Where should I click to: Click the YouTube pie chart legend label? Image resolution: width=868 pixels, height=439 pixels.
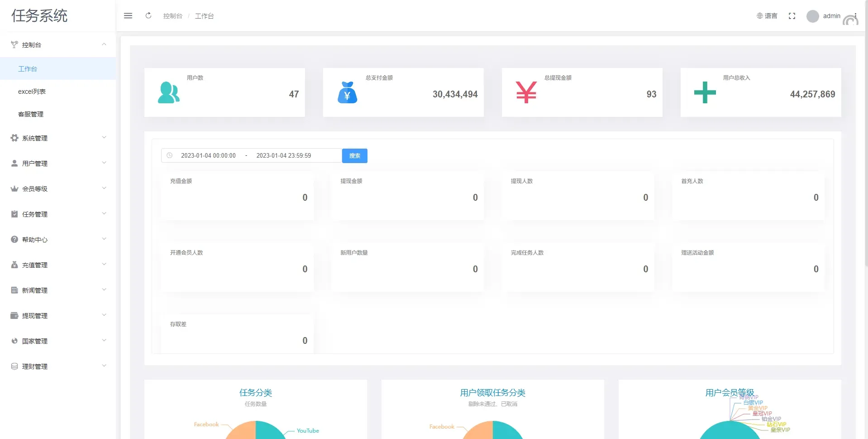point(308,431)
